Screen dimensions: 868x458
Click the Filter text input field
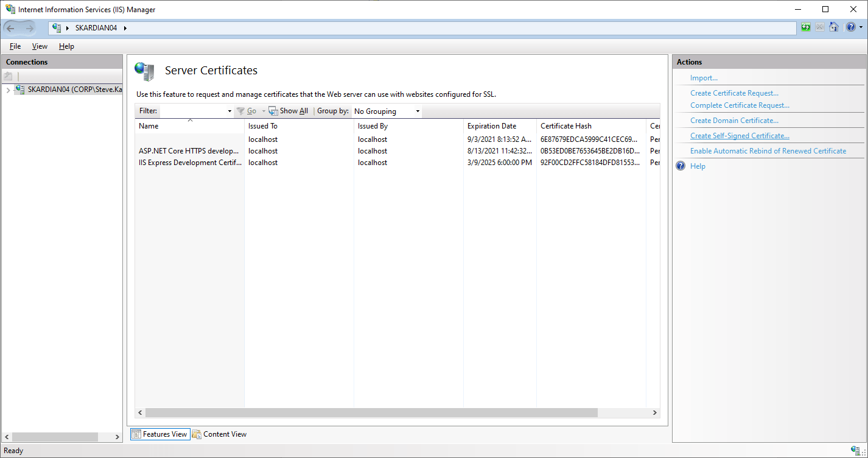click(193, 111)
